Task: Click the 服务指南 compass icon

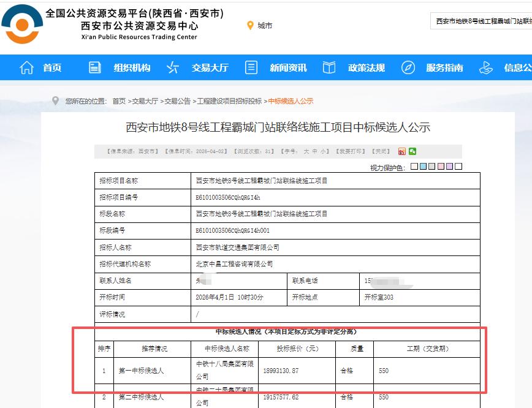Action: [408, 67]
